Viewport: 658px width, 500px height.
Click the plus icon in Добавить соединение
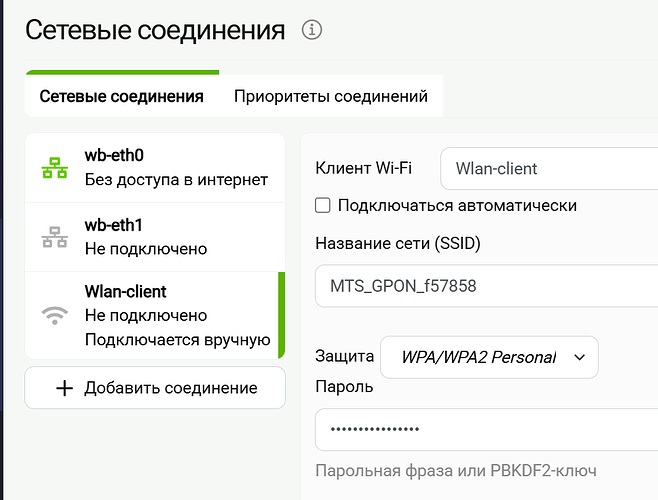64,388
